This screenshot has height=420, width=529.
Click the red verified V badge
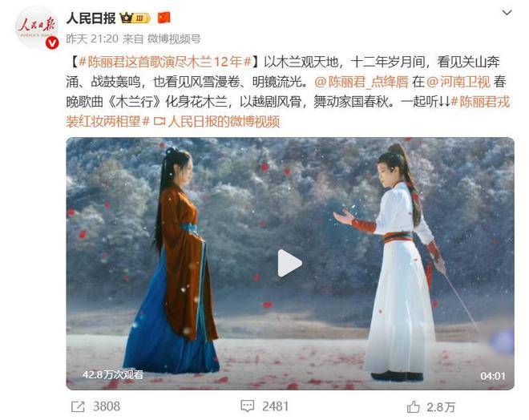[x=52, y=43]
